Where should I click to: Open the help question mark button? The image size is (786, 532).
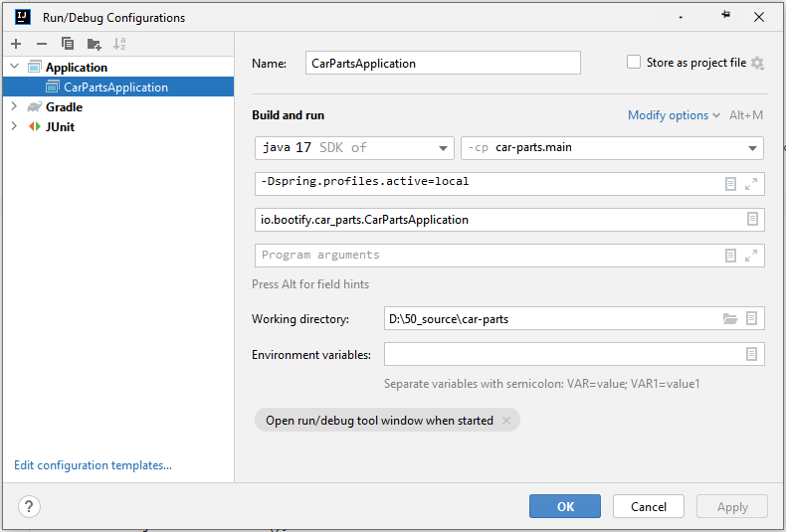point(29,506)
